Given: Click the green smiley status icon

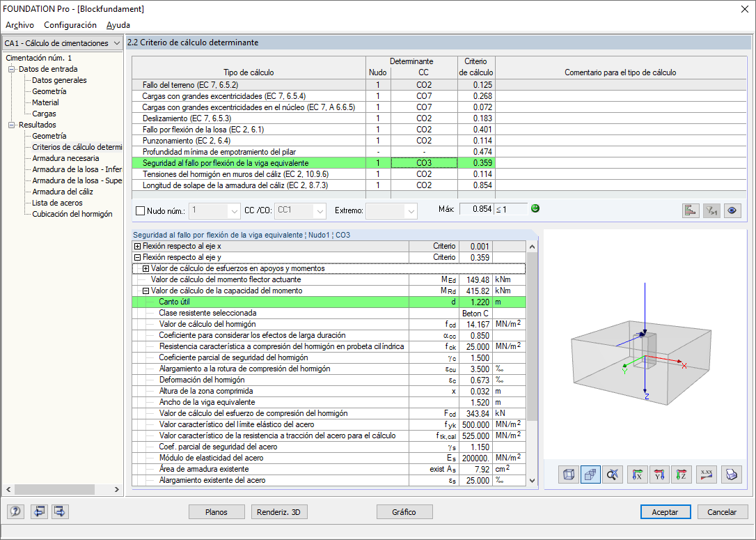Looking at the screenshot, I should 535,208.
